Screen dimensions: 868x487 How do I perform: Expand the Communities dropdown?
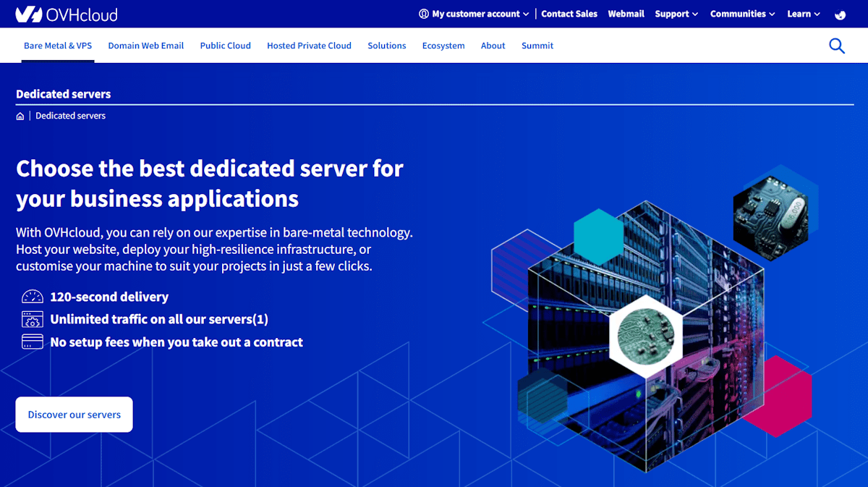coord(742,14)
